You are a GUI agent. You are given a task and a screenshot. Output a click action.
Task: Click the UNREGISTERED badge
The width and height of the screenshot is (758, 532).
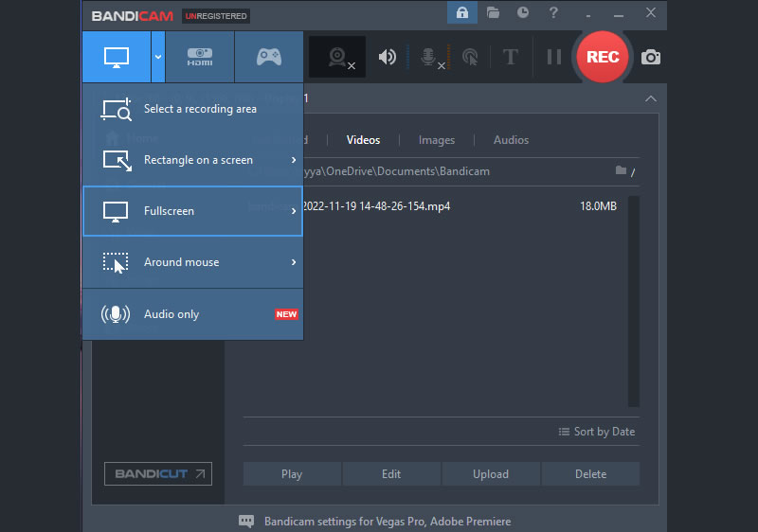pos(216,16)
